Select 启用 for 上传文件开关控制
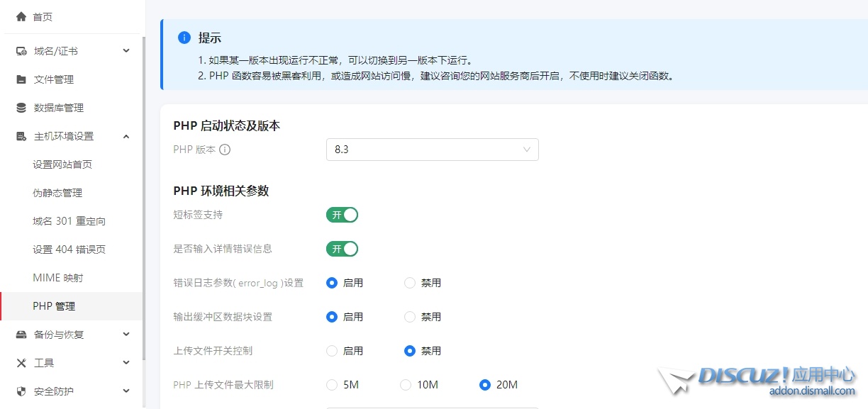The image size is (868, 409). [332, 351]
